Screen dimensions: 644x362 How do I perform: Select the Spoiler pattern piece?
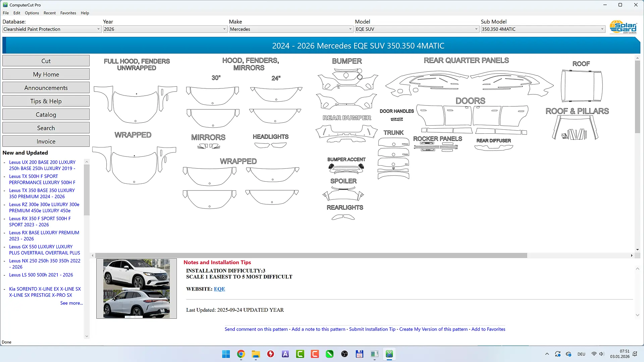tap(343, 193)
